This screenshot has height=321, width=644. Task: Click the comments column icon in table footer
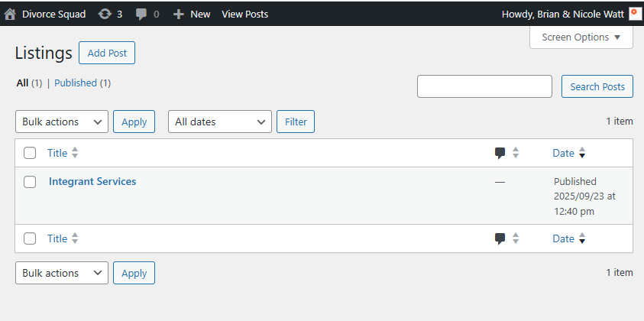pos(500,238)
